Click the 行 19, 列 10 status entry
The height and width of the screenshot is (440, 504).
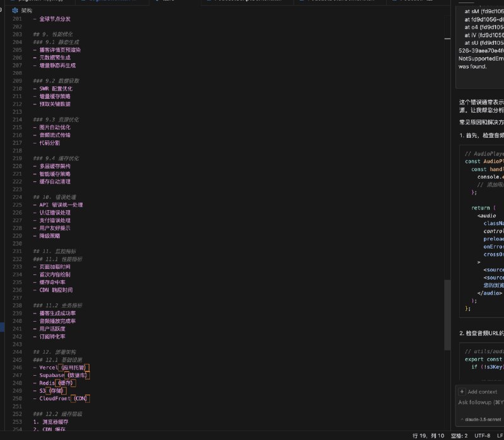click(428, 436)
